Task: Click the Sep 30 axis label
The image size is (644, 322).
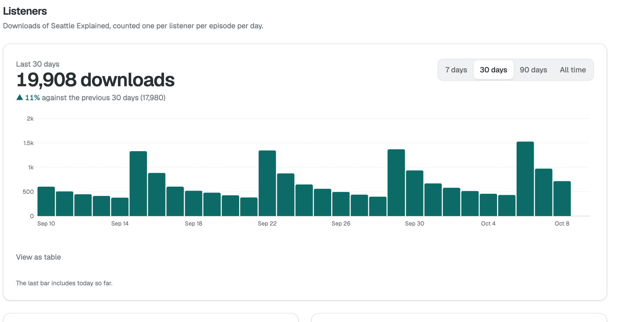Action: pos(415,224)
